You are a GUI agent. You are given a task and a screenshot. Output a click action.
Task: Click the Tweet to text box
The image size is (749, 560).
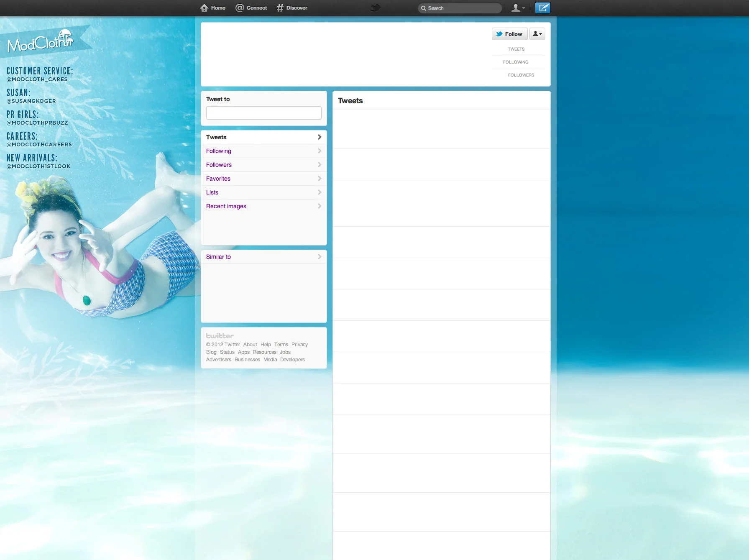(264, 113)
